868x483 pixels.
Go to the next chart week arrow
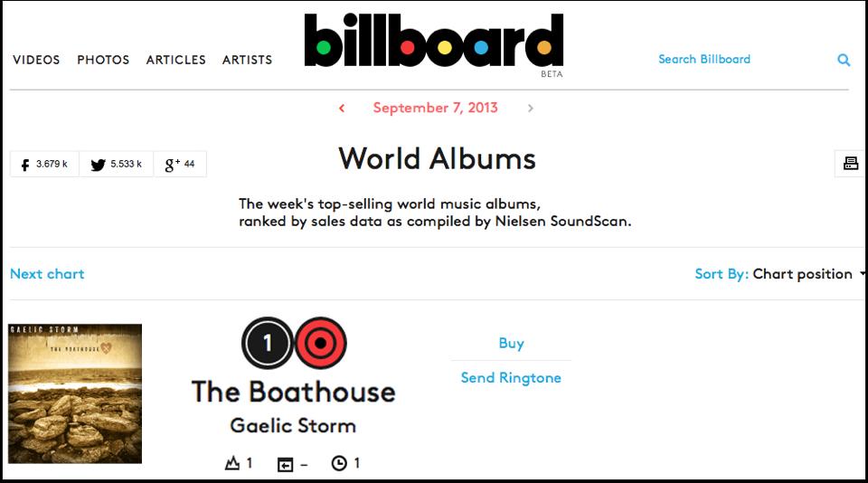531,108
